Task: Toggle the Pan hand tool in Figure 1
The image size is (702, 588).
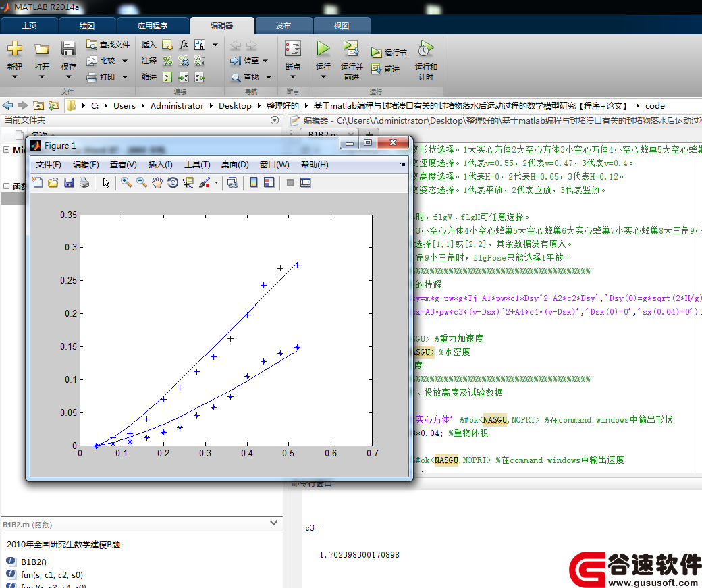Action: point(157,182)
